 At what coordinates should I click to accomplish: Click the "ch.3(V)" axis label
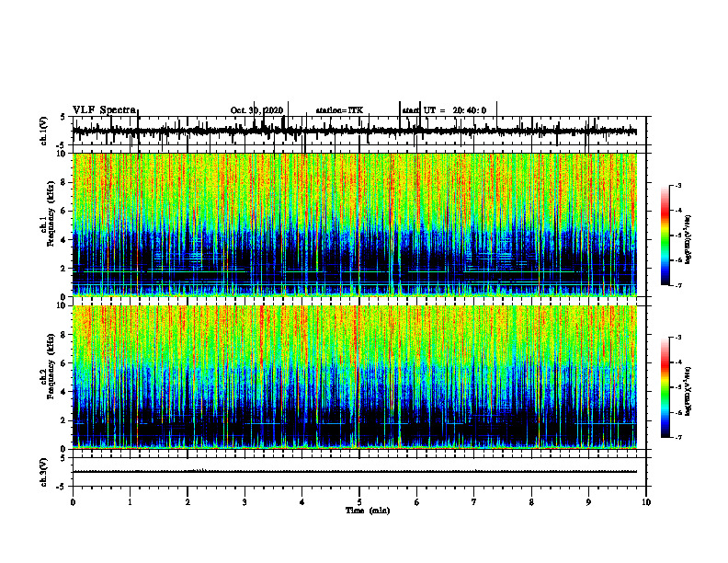coord(43,472)
